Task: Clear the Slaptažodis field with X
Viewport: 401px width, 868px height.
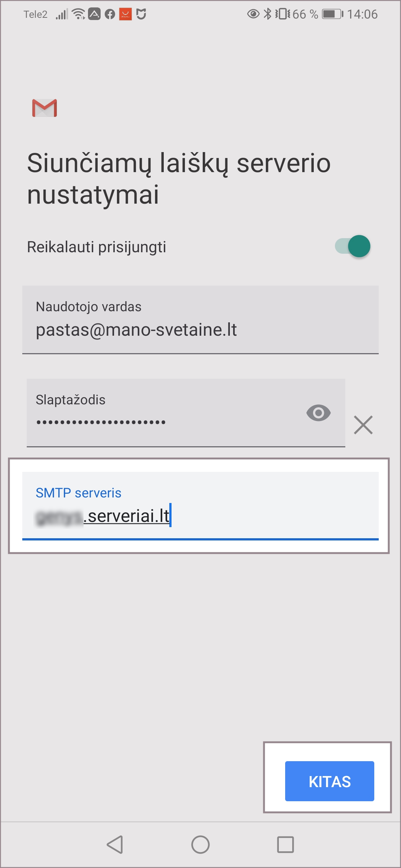Action: (363, 425)
